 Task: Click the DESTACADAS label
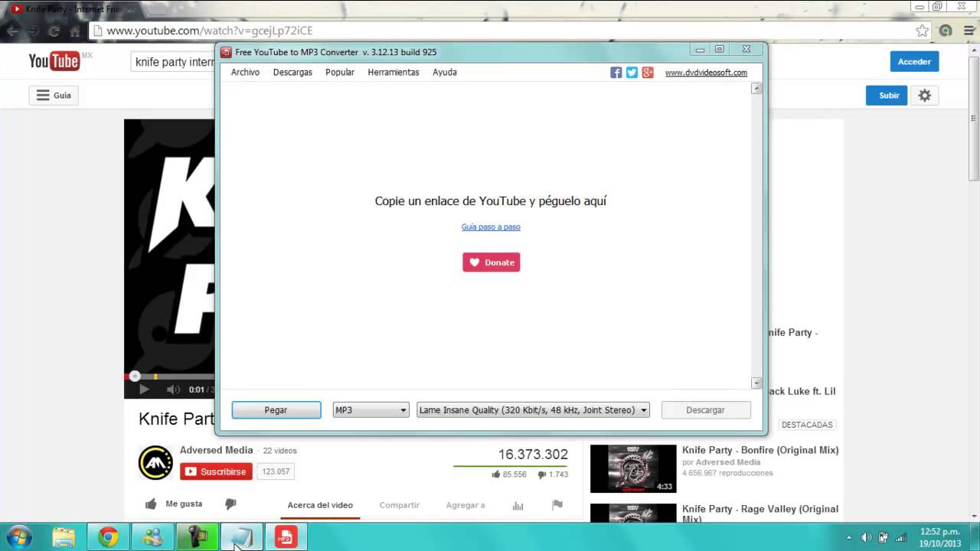pyautogui.click(x=808, y=425)
